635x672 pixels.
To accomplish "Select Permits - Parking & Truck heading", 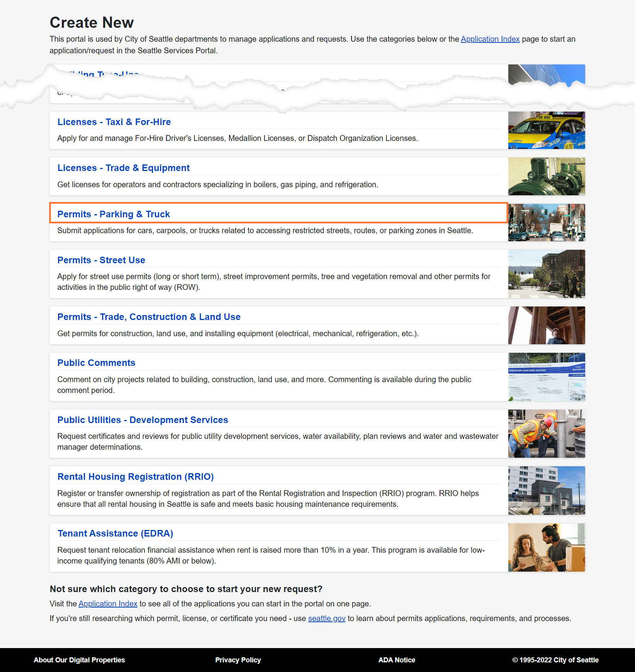I will 114,214.
